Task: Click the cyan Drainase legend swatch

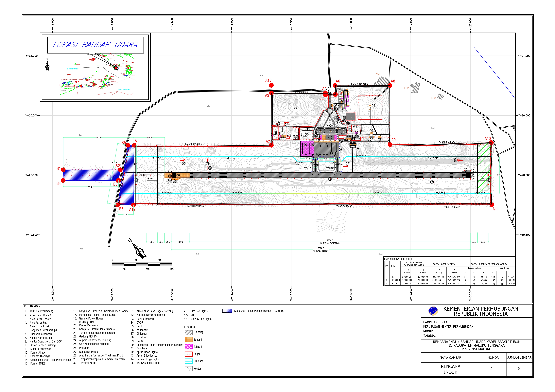Action: (x=189, y=361)
